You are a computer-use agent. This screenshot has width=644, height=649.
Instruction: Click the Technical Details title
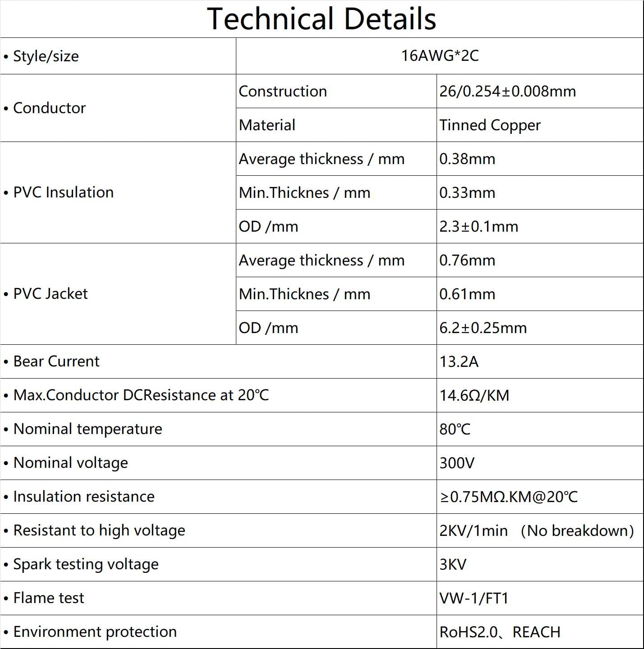[x=322, y=19]
